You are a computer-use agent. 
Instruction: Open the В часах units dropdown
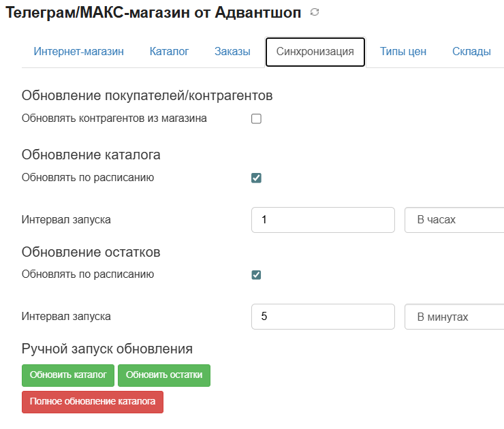point(454,220)
